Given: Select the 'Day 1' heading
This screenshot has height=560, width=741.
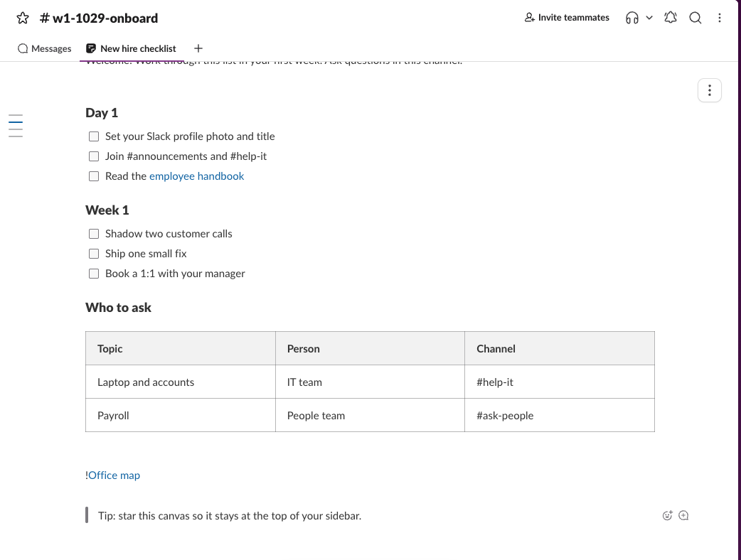Looking at the screenshot, I should click(x=102, y=113).
